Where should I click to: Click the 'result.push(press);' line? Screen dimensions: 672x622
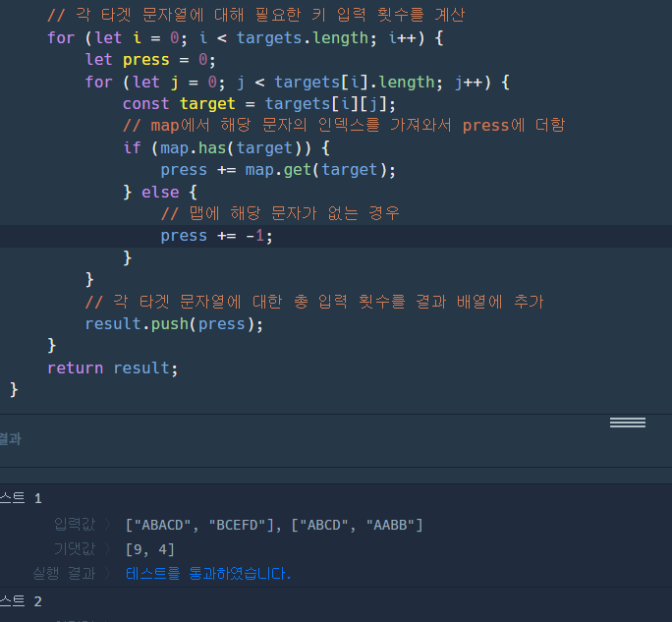click(x=174, y=324)
